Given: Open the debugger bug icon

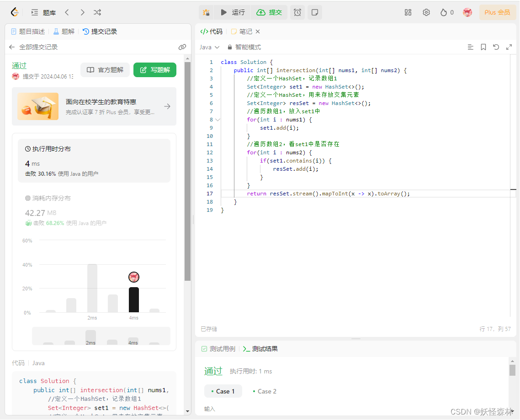Looking at the screenshot, I should pos(206,13).
